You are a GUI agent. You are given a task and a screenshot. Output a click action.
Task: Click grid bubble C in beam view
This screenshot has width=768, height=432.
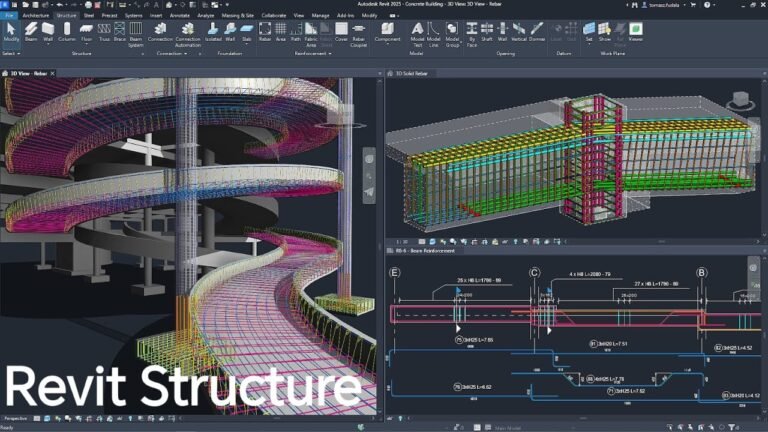[534, 272]
